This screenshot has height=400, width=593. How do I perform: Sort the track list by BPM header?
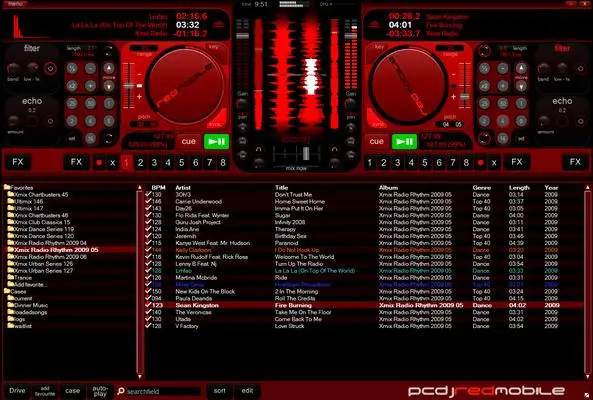[x=158, y=188]
